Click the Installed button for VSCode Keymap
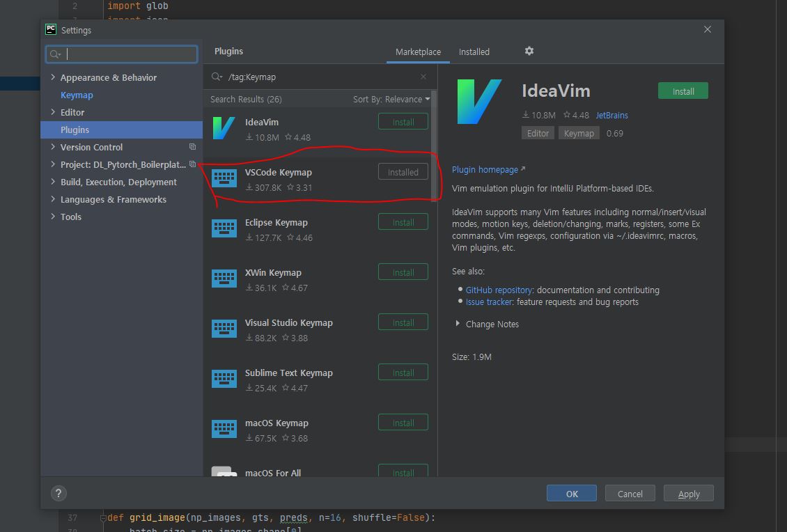The width and height of the screenshot is (787, 532). [403, 171]
